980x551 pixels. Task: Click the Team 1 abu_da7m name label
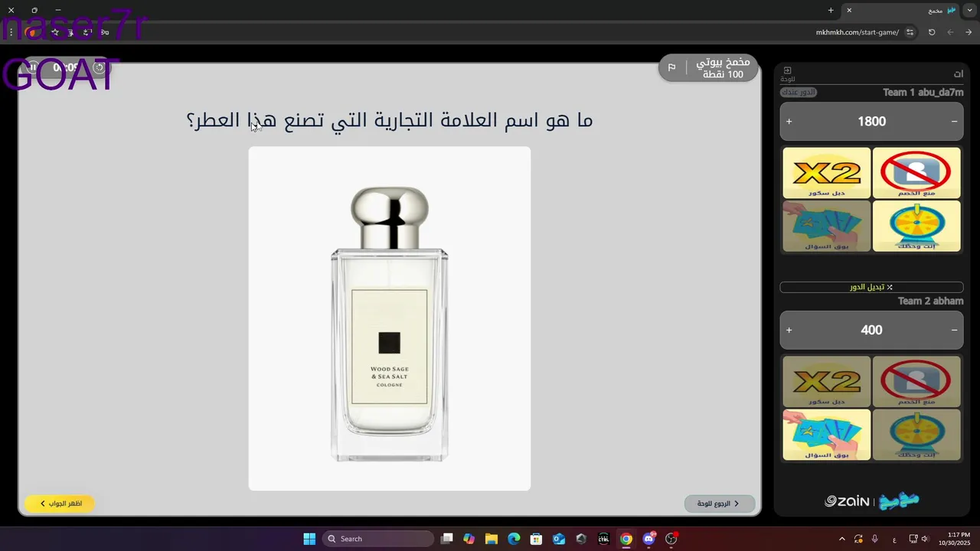(x=923, y=93)
